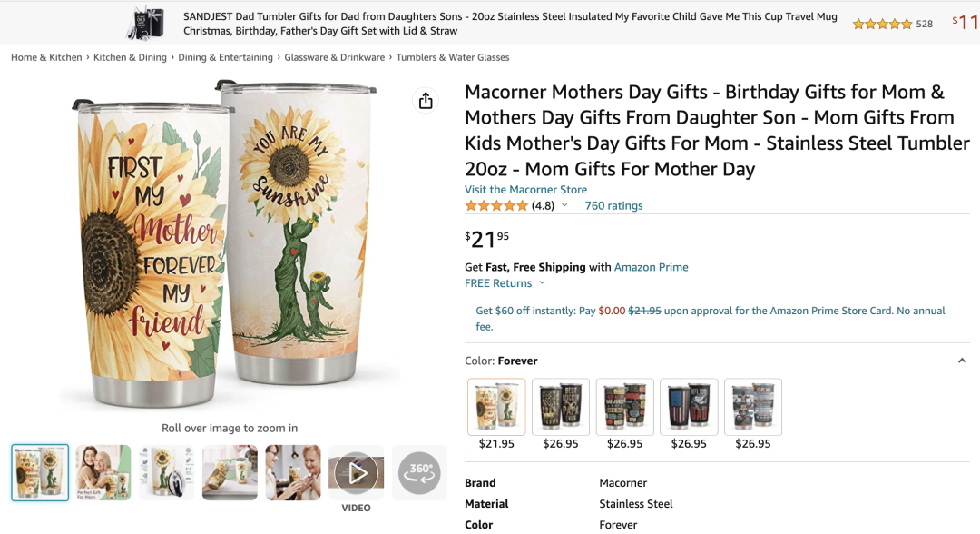Open the 360 degree view icon

pyautogui.click(x=420, y=472)
